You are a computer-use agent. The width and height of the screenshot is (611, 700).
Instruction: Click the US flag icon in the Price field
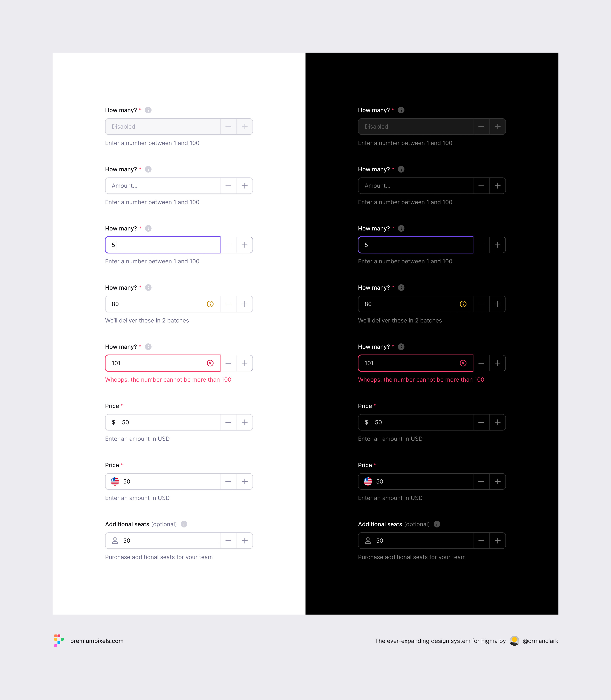click(115, 481)
